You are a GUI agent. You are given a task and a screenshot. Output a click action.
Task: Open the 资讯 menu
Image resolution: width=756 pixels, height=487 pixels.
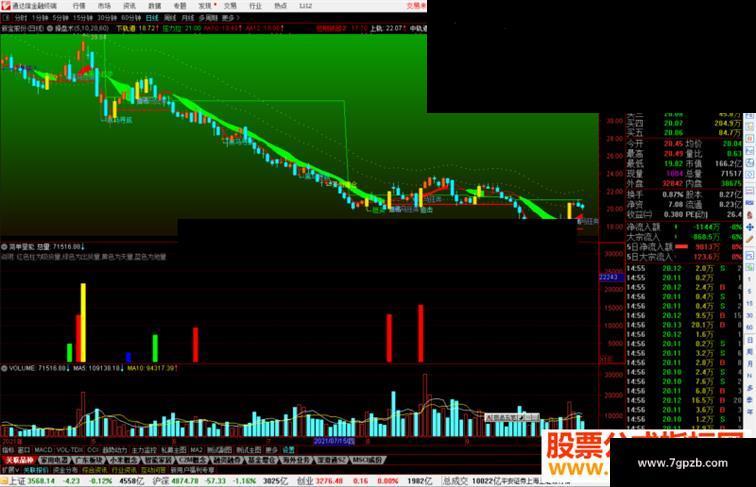(x=129, y=6)
